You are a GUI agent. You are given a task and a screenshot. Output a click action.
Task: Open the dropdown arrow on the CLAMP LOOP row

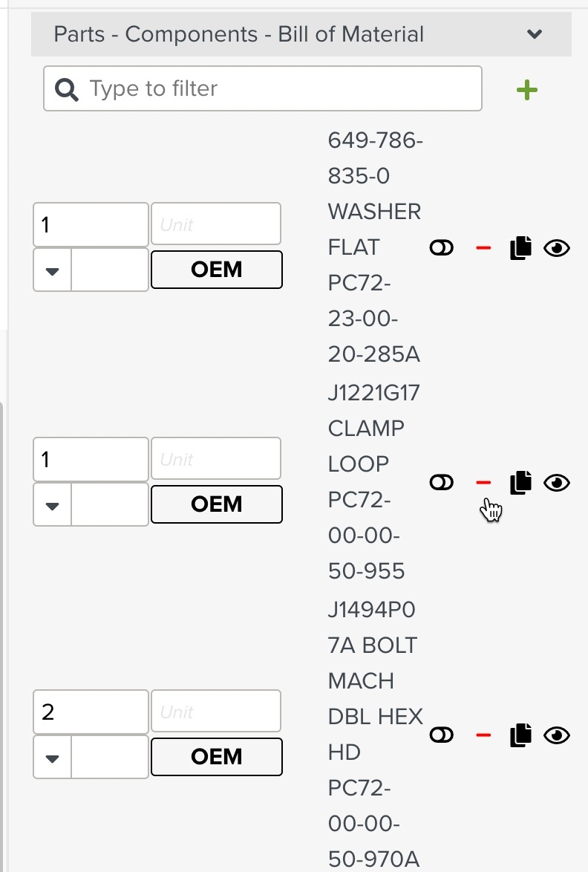[x=51, y=504]
